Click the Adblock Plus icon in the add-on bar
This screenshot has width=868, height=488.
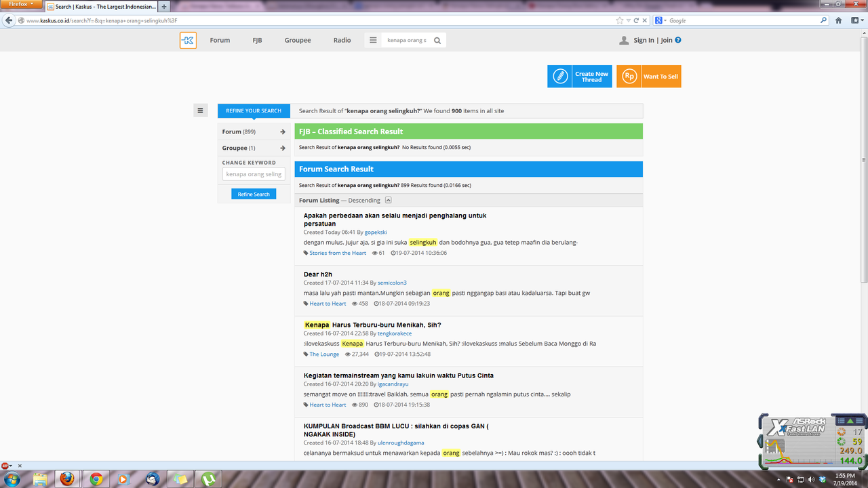pos(5,466)
